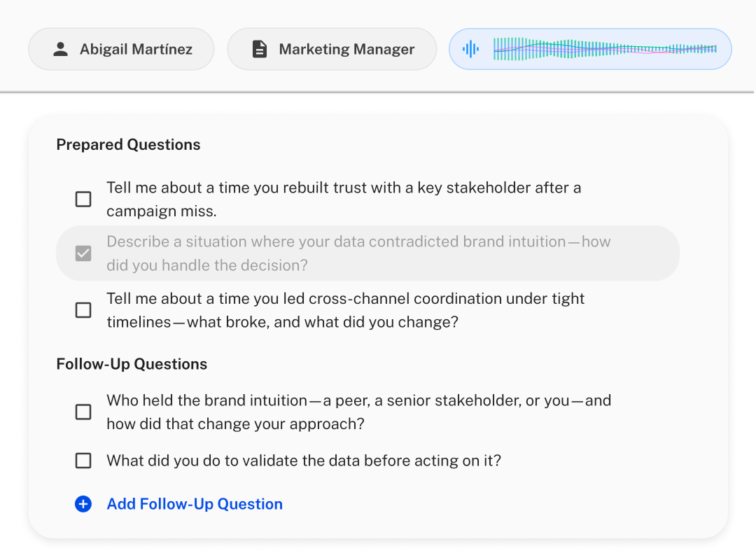The width and height of the screenshot is (756, 560).
Task: Select the who held brand intuition question
Action: 358,412
